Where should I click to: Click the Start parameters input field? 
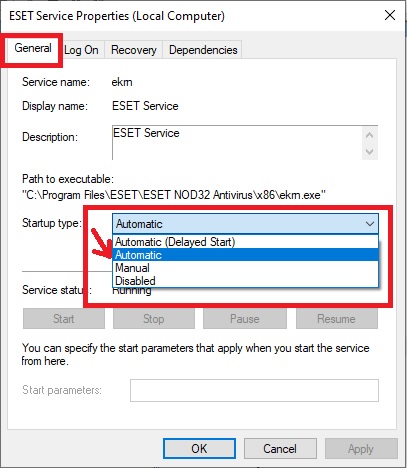(254, 390)
